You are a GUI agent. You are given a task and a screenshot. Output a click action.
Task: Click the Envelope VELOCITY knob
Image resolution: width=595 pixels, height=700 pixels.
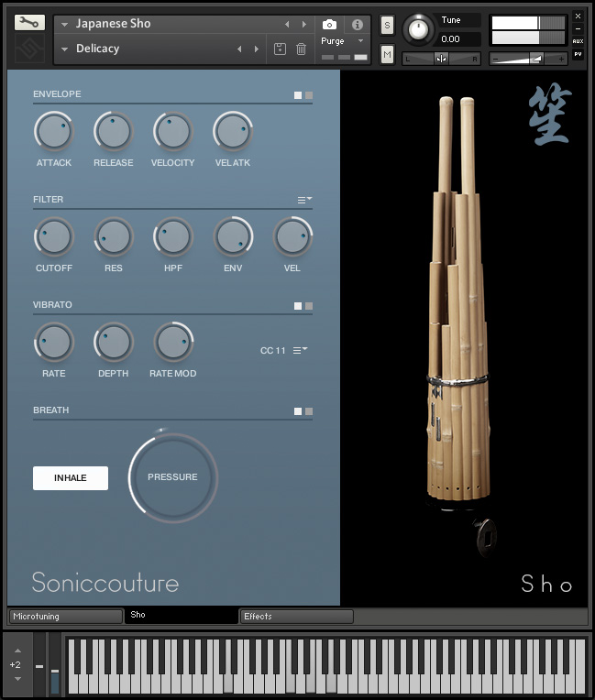173,132
